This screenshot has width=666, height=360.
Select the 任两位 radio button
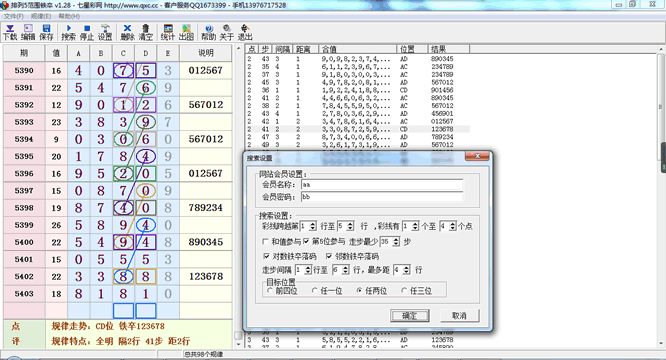(x=359, y=290)
